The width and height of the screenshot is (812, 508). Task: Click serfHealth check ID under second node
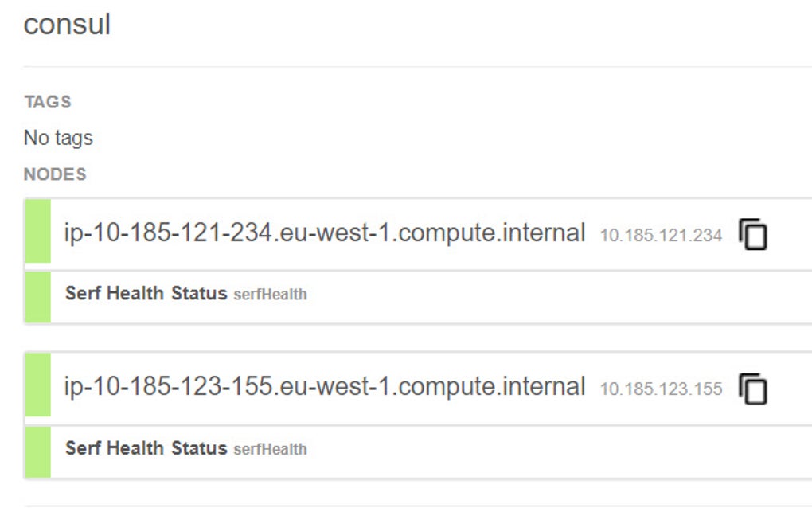270,450
